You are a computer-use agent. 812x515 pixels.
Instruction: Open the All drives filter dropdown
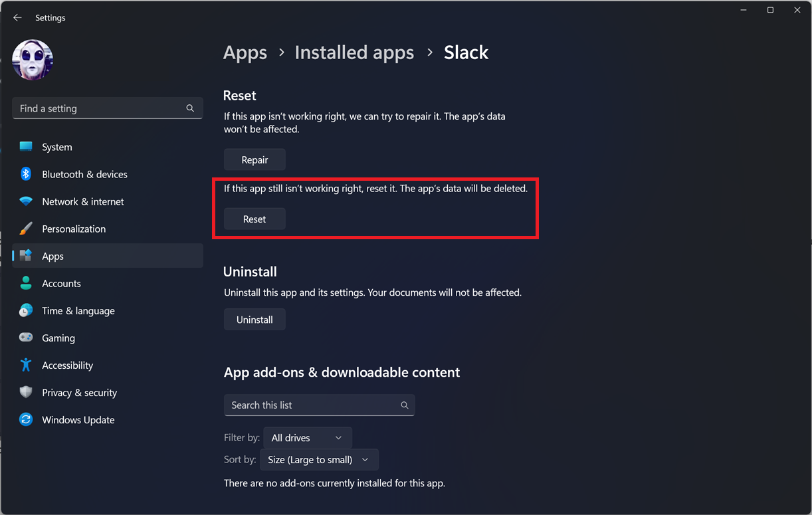(x=308, y=437)
